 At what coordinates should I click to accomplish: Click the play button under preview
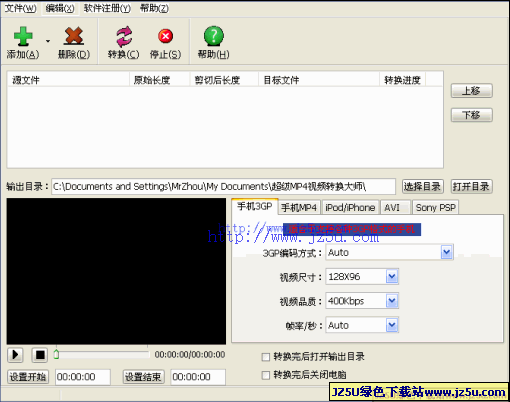coord(15,355)
